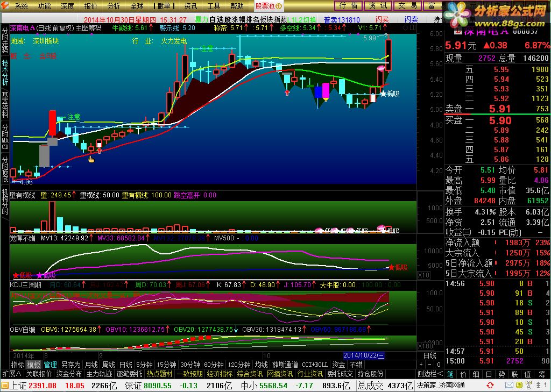The image size is (551, 392).
Task: Open the 主力轨迹 tab
Action: coord(100,374)
